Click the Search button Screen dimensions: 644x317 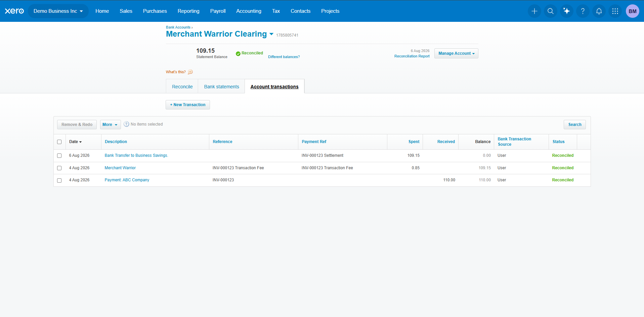(x=575, y=125)
